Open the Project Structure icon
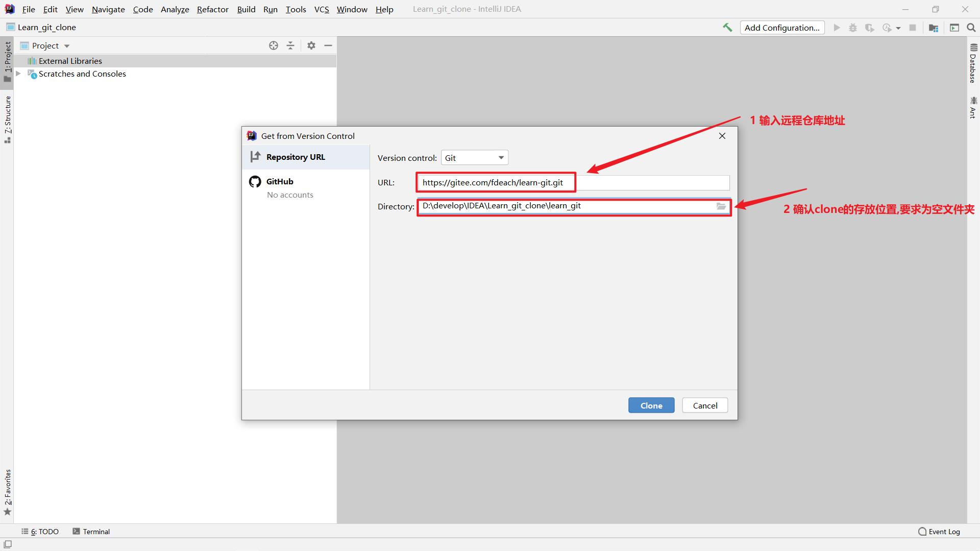The width and height of the screenshot is (980, 551). coord(934,28)
